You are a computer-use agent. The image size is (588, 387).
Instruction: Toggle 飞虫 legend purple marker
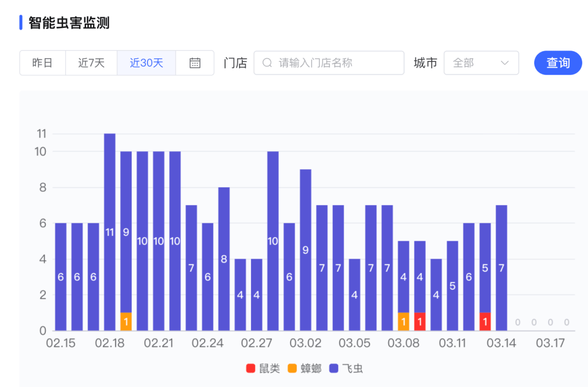(334, 368)
